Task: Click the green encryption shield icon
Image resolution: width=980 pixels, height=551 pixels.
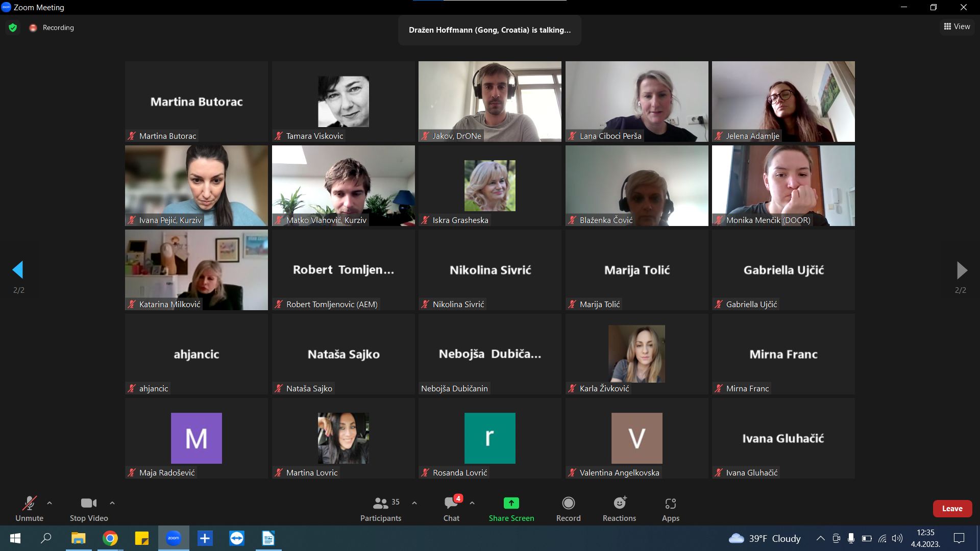Action: 13,28
